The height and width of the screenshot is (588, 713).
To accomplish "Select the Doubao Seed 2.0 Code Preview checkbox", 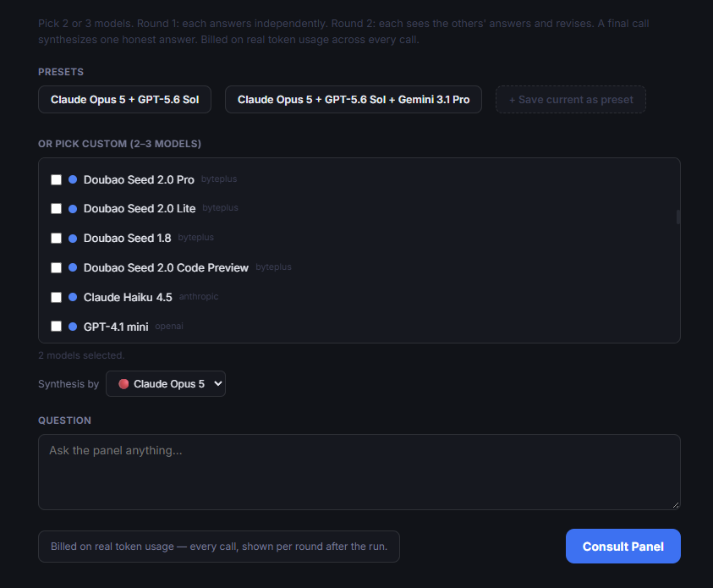I will click(x=57, y=267).
